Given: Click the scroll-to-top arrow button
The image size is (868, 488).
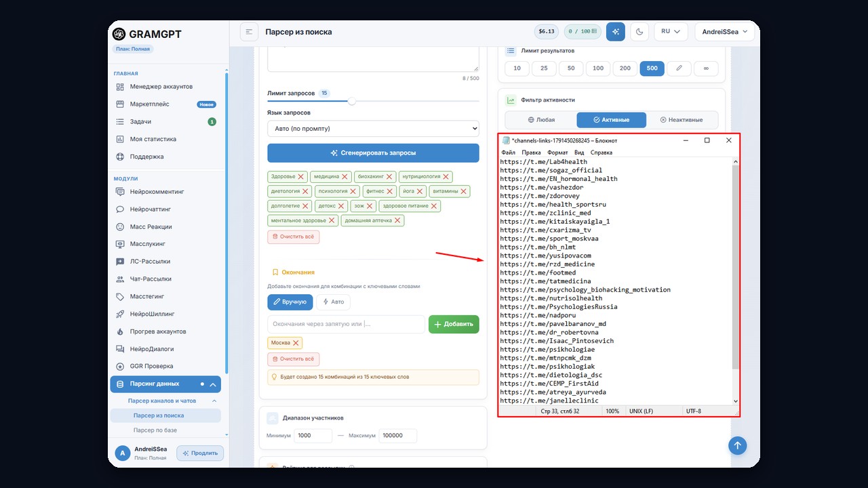Looking at the screenshot, I should pyautogui.click(x=737, y=445).
